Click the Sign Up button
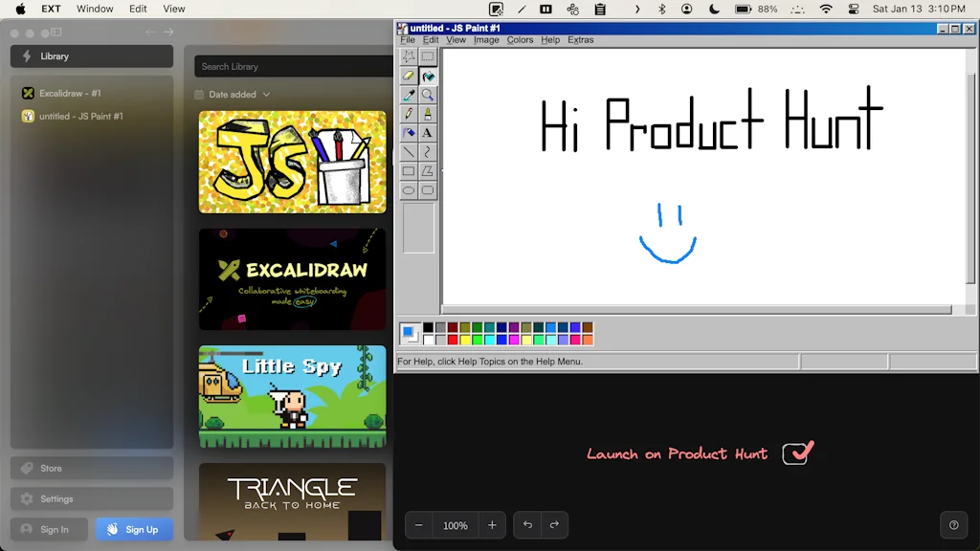Screen dimensions: 980x551 (134, 529)
